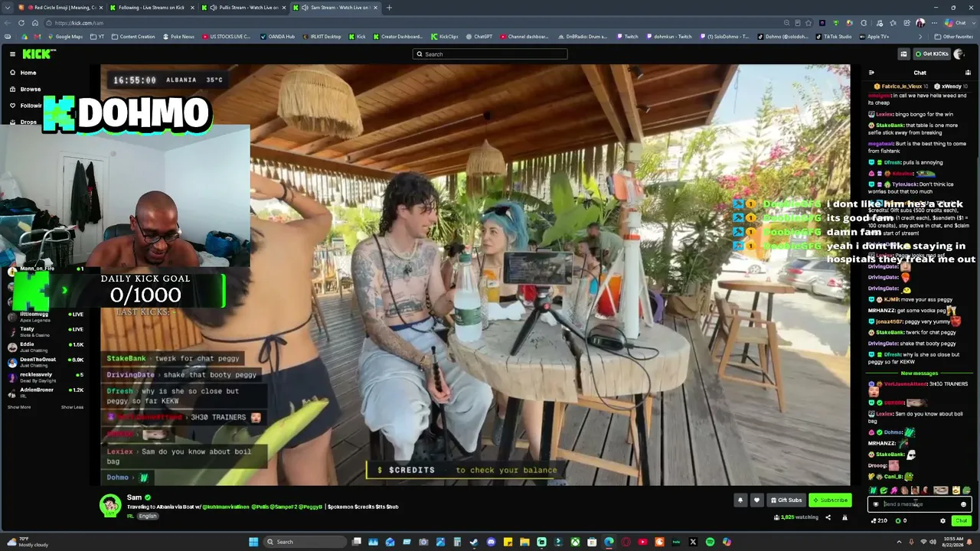Open Other favorites folder
The height and width of the screenshot is (551, 980).
[x=953, y=37]
